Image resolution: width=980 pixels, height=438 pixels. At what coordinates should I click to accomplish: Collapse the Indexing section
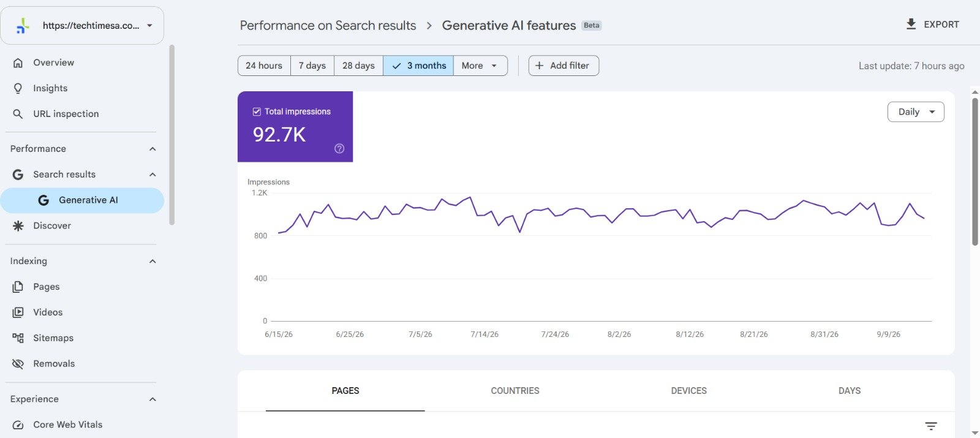point(153,262)
